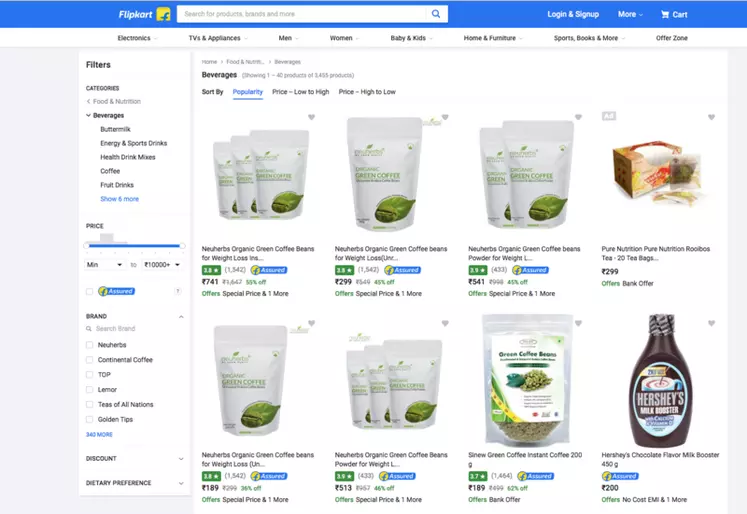747x514 pixels.
Task: Check the Neuherbs brand filter
Action: point(89,345)
